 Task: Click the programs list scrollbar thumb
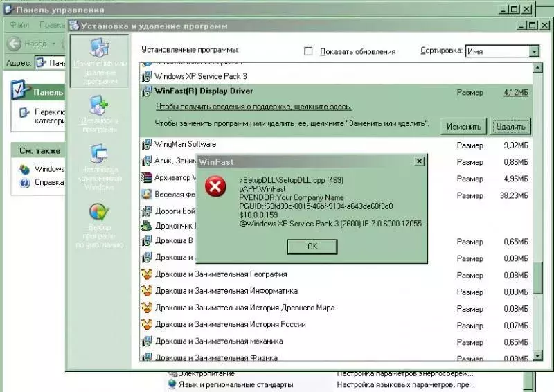537,278
